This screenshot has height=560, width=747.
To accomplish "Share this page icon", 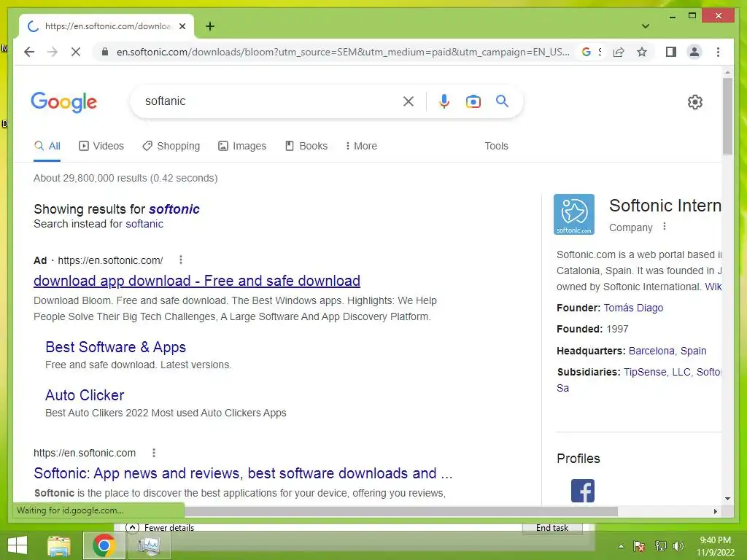I will pyautogui.click(x=619, y=52).
